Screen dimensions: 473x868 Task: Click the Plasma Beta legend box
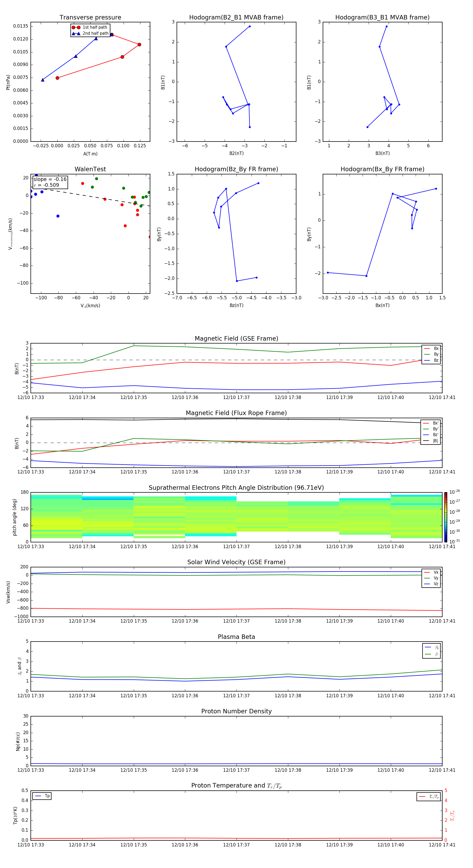pyautogui.click(x=431, y=651)
